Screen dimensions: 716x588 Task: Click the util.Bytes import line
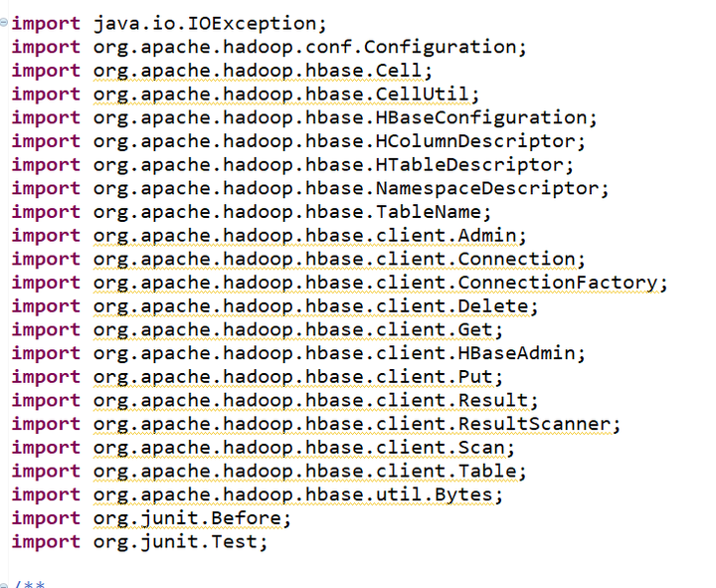coord(298,494)
